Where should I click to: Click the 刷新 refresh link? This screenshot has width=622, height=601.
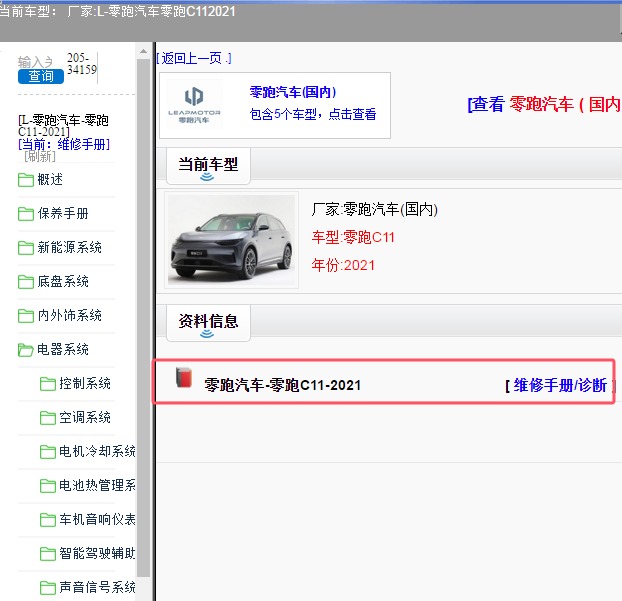pos(40,156)
